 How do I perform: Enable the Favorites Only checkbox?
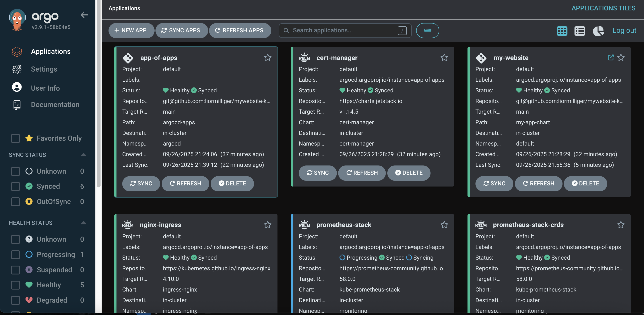coord(16,138)
